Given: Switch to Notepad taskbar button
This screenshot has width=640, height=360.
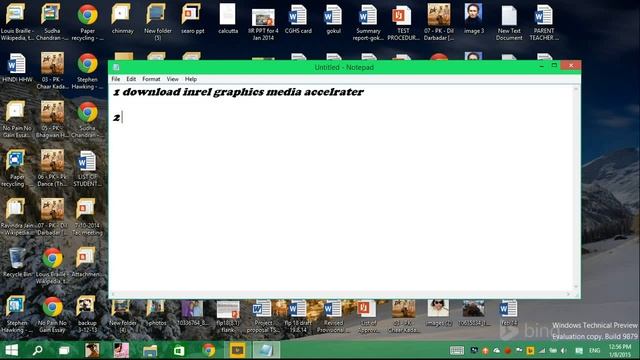Looking at the screenshot, I should [x=266, y=350].
